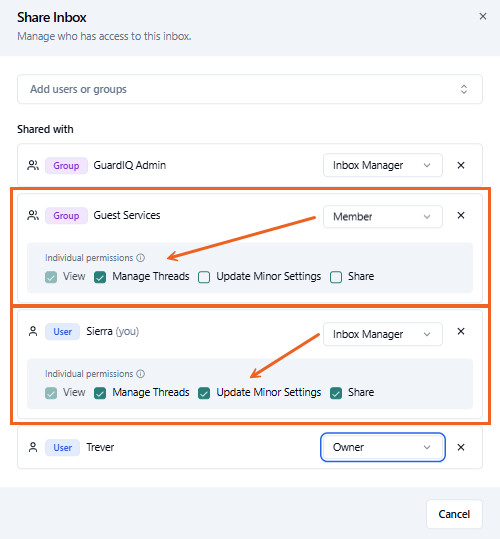This screenshot has width=500, height=539.
Task: Toggle View checkbox for Sierra
Action: [x=51, y=393]
